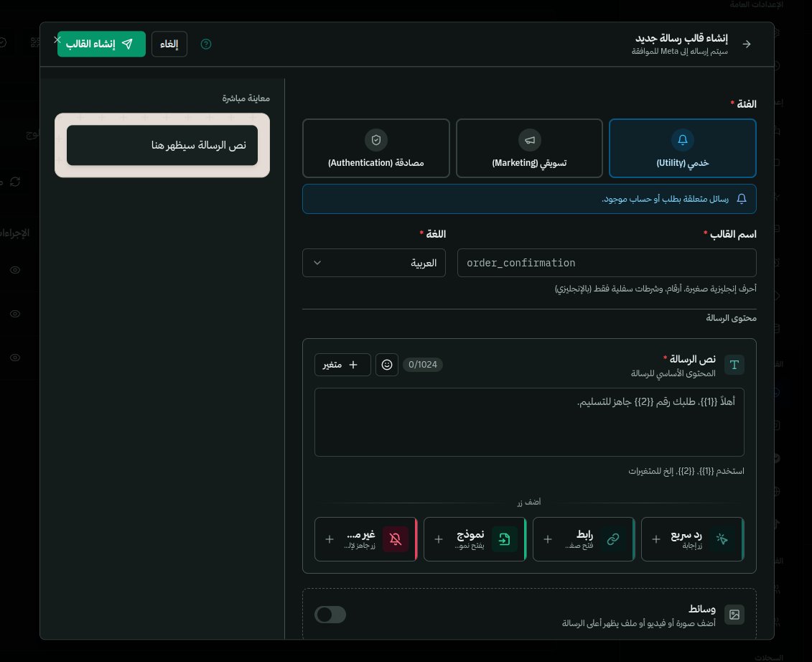Click the preview bubble نص الرسالة سيظهر هنا
Screen dimensions: 812x662
click(x=162, y=146)
